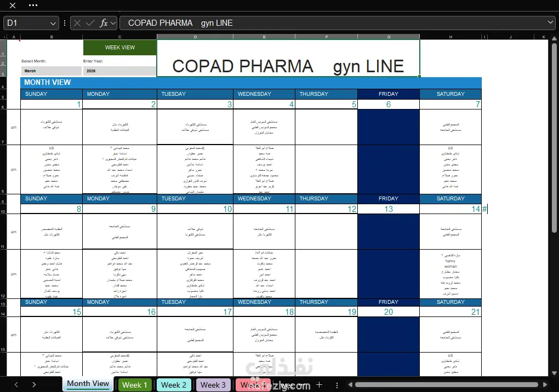The image size is (559, 392).
Task: Go to previous sheet tab arrow
Action: [16, 384]
